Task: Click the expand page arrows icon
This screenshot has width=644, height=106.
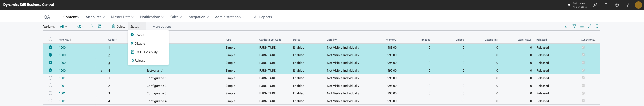Action: (x=589, y=26)
